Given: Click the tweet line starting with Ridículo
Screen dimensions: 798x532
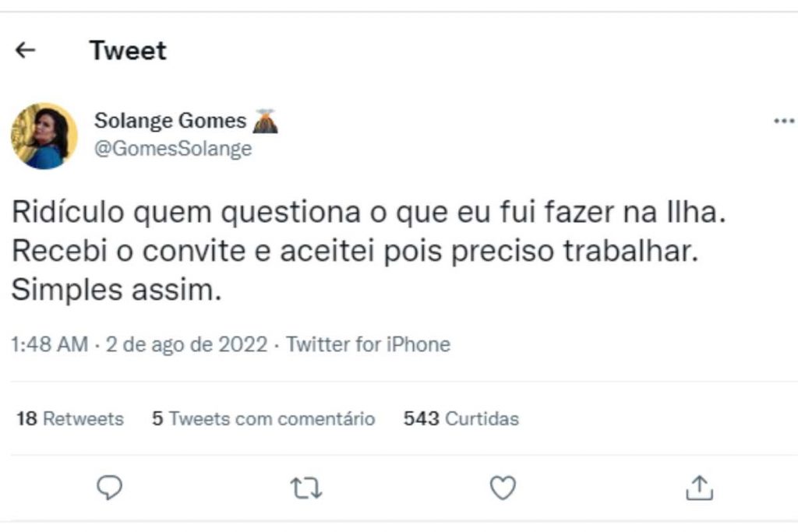Looking at the screenshot, I should (x=369, y=213).
